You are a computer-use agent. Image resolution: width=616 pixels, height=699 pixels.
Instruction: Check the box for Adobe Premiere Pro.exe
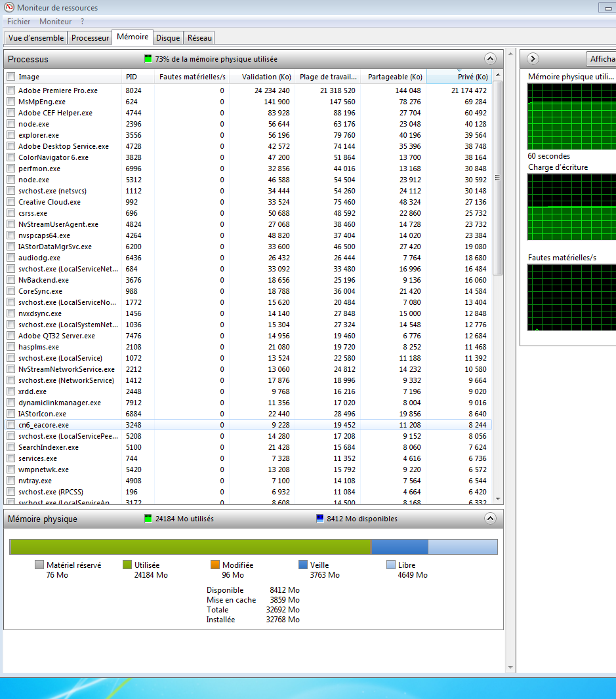click(x=10, y=90)
